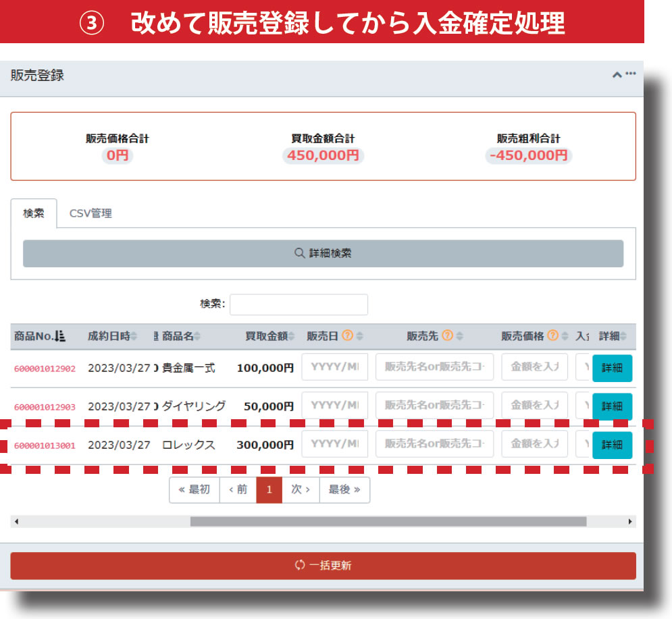Click the help icon beside 販売日 header
The image size is (672, 619).
point(348,336)
